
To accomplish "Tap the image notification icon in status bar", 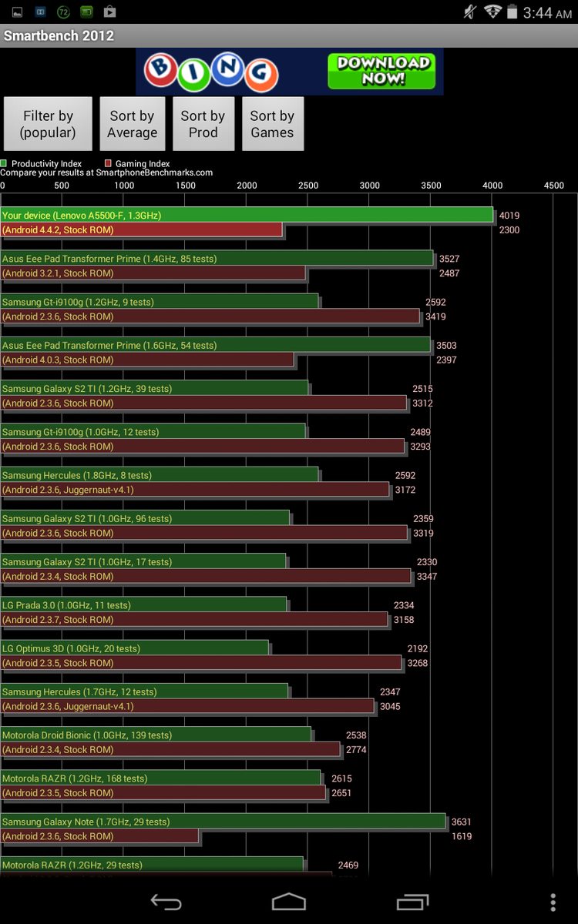I will (17, 12).
